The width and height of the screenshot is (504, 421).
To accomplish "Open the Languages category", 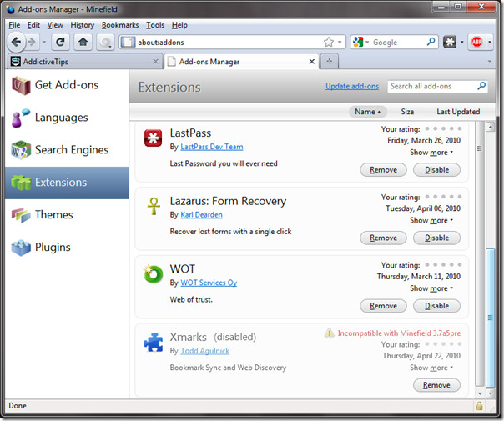I will (67, 118).
